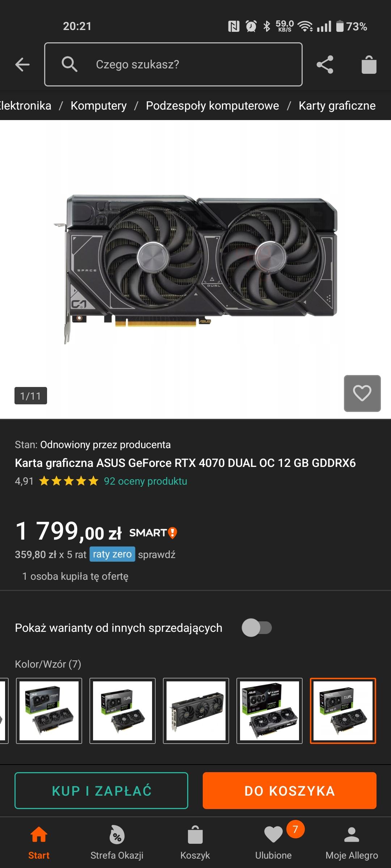391x868 pixels.
Task: Open Podzespoły komputerowe breadcrumb
Action: coord(213,106)
